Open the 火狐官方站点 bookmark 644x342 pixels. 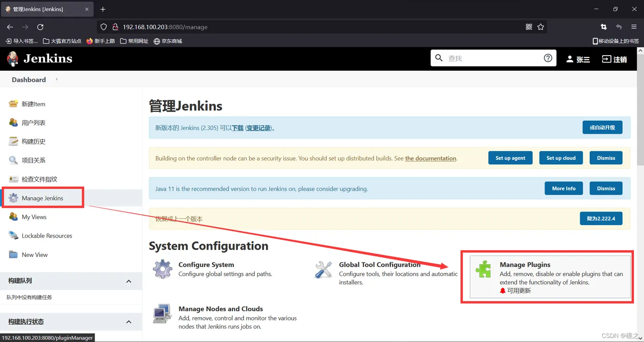pyautogui.click(x=62, y=41)
